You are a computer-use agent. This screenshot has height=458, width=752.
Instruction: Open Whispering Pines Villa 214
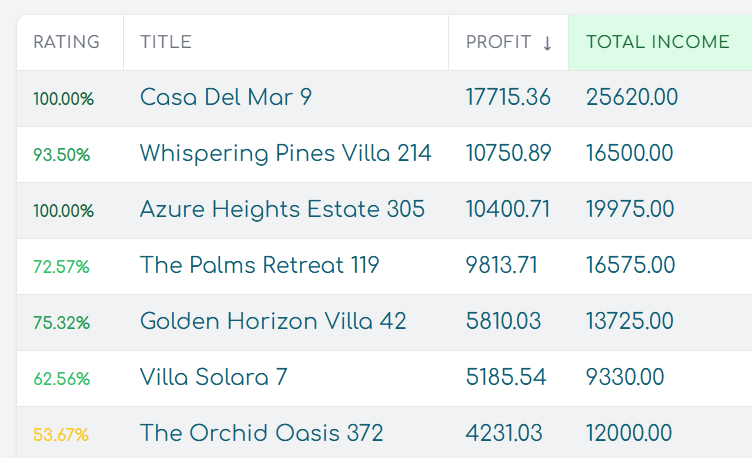[x=286, y=154]
